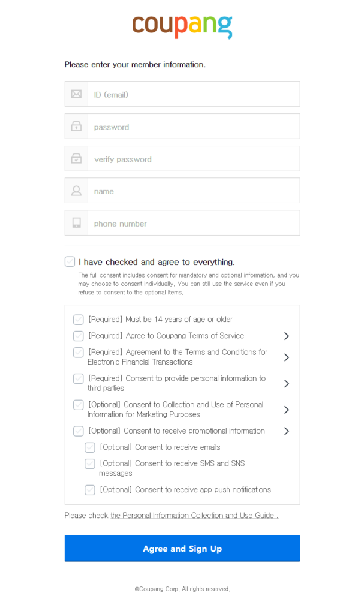Image resolution: width=364 pixels, height=614 pixels.
Task: Enable consent to receive emails checkbox
Action: coord(90,447)
